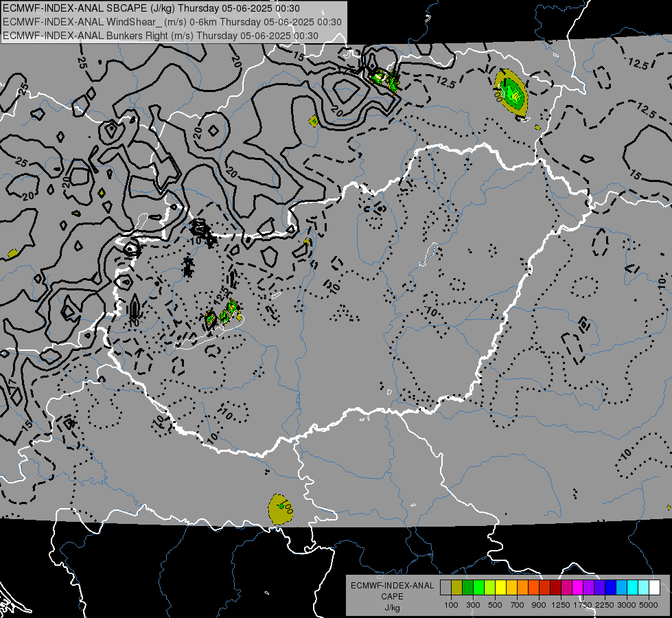The height and width of the screenshot is (618, 672).
Task: Select the WindShear 0-6km header line
Action: tap(172, 22)
